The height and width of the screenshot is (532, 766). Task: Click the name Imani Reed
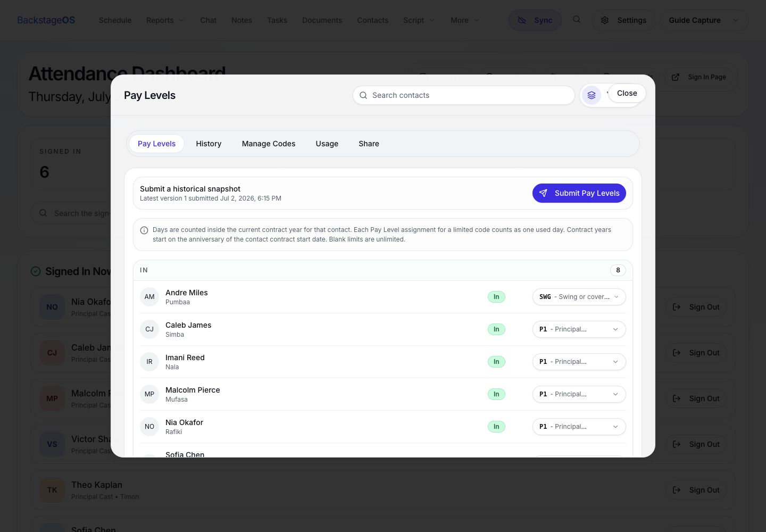point(185,358)
